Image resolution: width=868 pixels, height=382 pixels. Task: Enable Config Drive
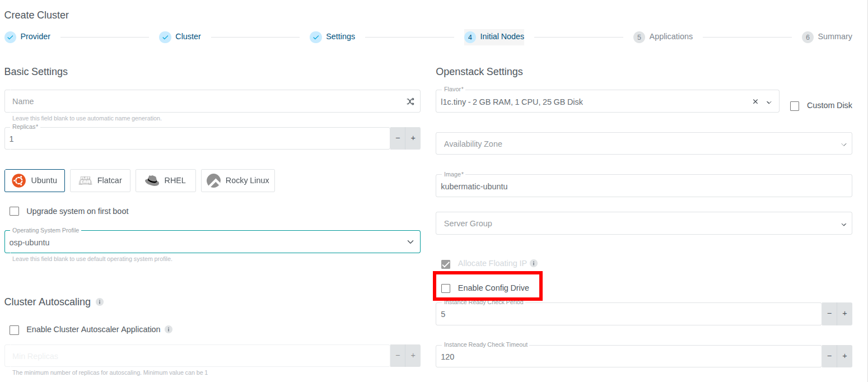tap(446, 288)
